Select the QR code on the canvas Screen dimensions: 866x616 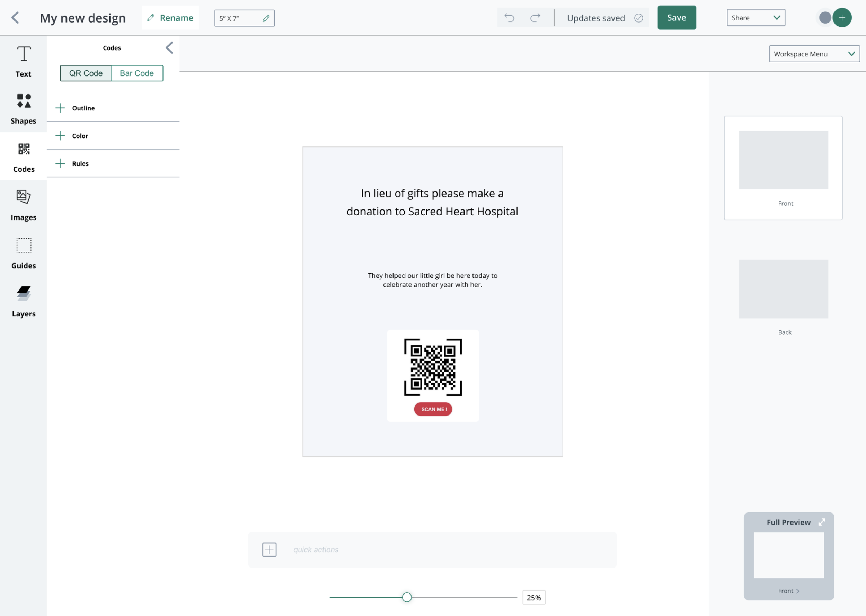[433, 367]
